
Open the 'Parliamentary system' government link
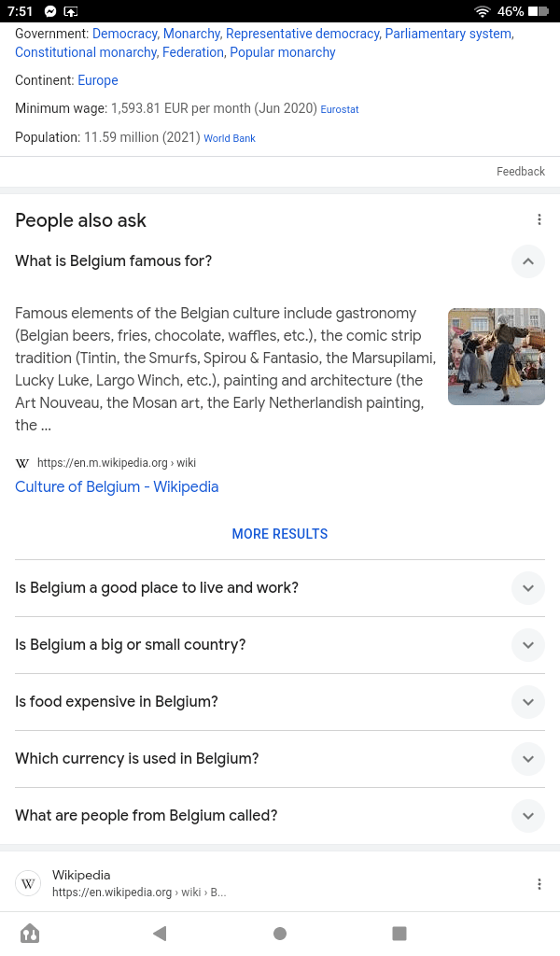pyautogui.click(x=448, y=34)
